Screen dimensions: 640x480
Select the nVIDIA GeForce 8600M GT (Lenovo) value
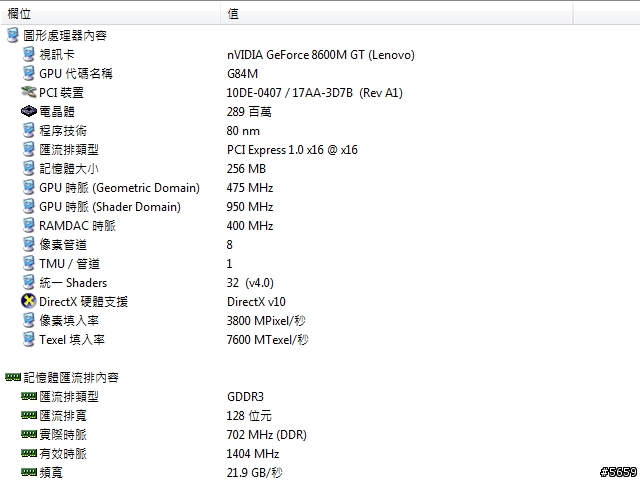[x=321, y=55]
